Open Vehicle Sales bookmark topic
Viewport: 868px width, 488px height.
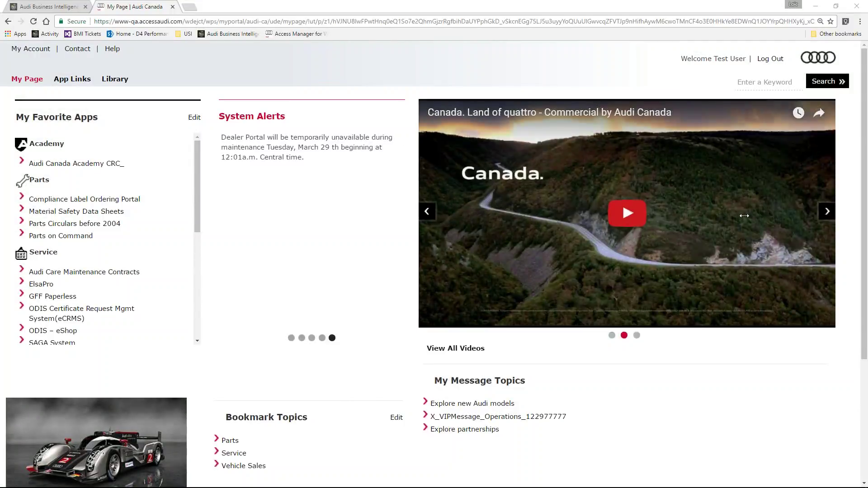(244, 466)
